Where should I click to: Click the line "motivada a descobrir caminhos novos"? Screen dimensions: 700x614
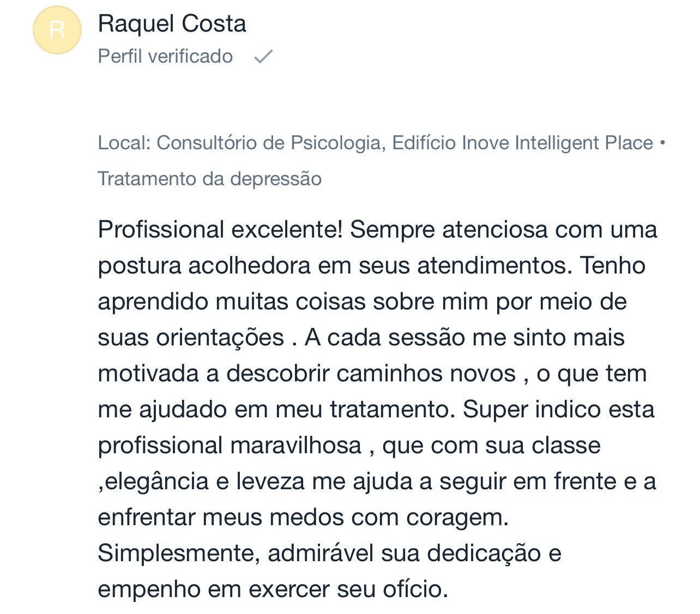[306, 373]
